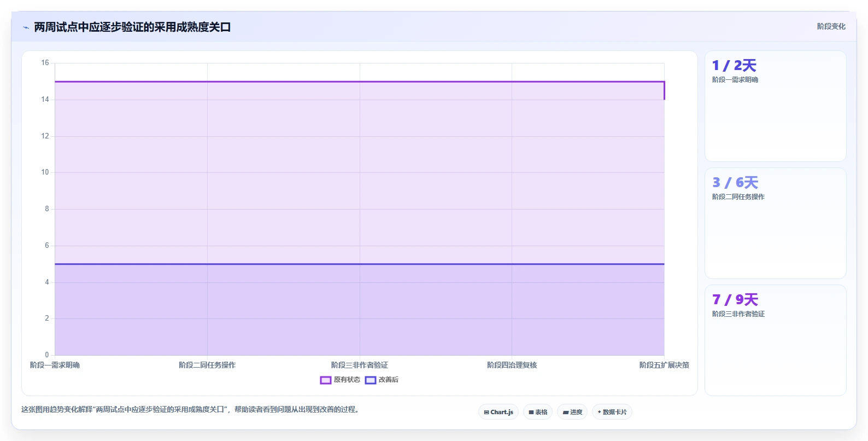Click the 进度 tag
Viewport: 868px width, 441px height.
click(x=572, y=412)
